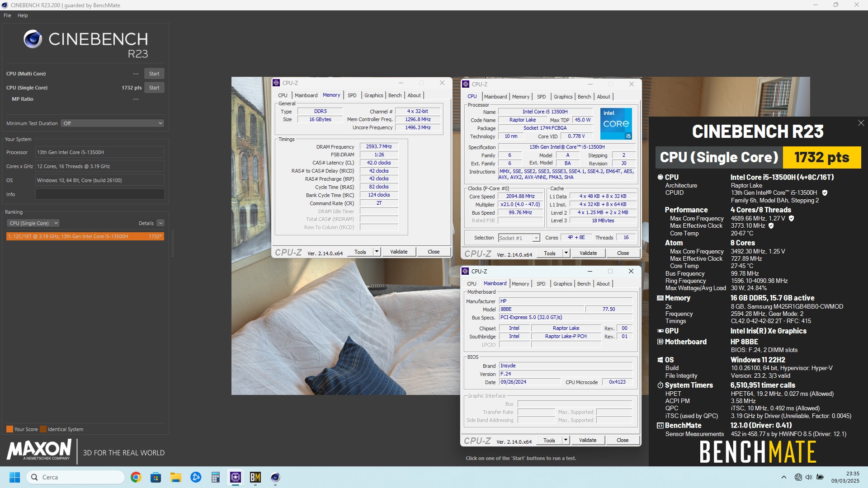This screenshot has height=488, width=868.
Task: Open Minimum Test Duration dropdown
Action: coord(112,123)
